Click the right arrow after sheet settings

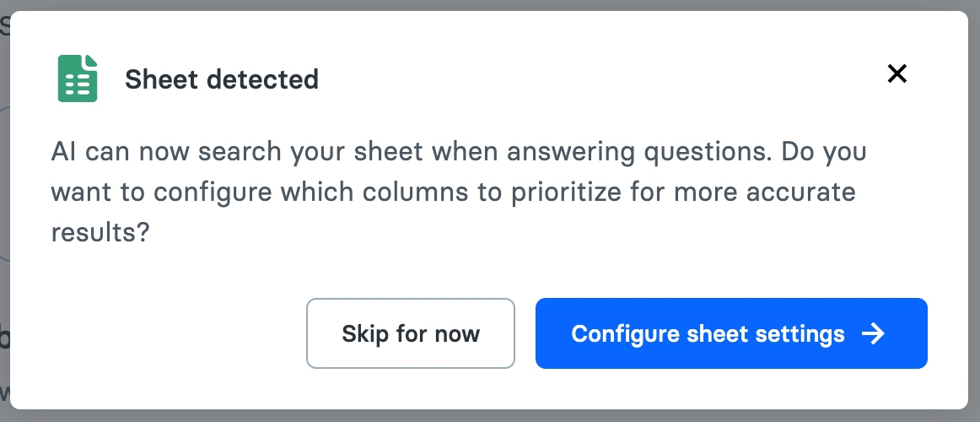click(873, 334)
